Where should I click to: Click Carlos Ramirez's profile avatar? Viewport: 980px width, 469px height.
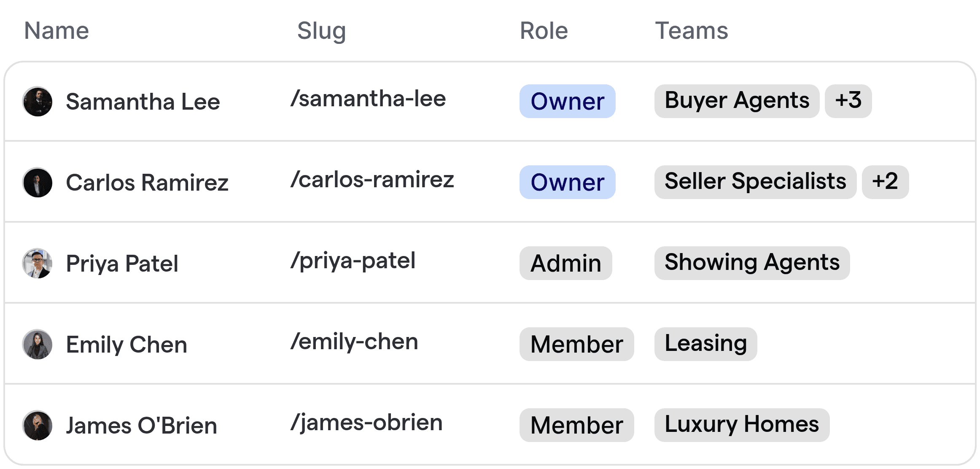coord(38,182)
